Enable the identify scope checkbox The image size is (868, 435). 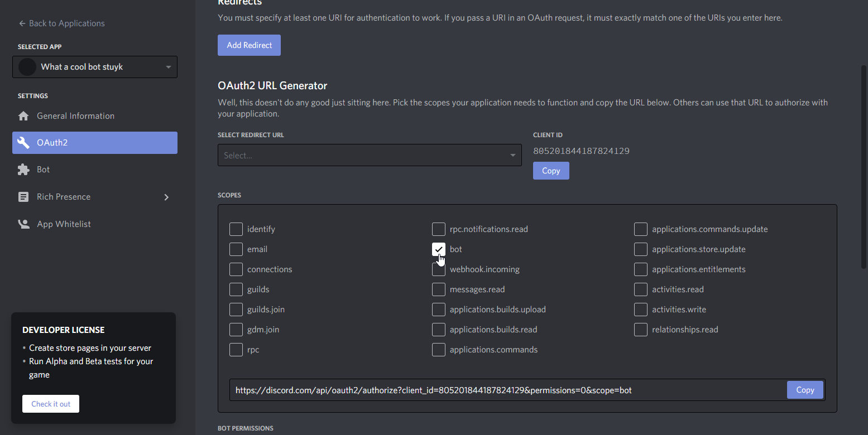236,229
